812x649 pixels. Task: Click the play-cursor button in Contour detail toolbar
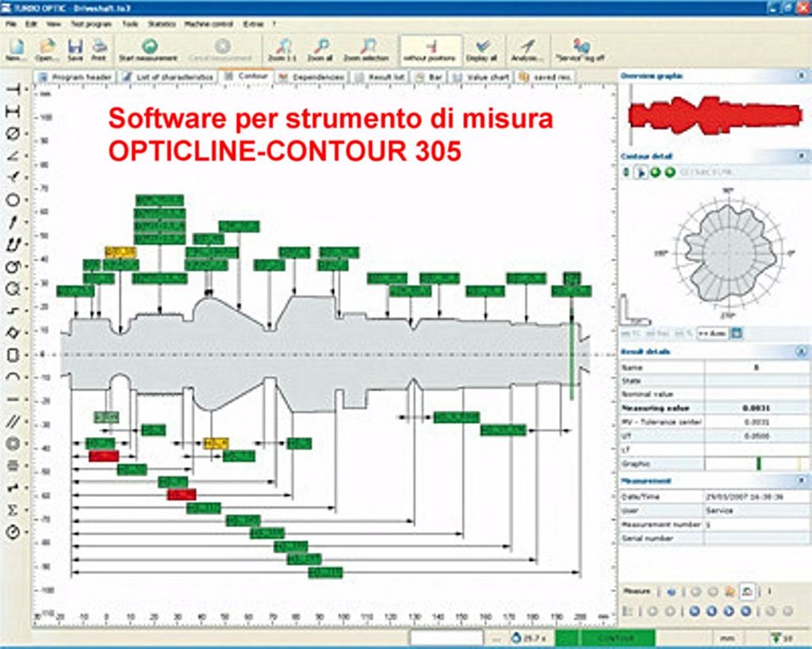pyautogui.click(x=641, y=172)
